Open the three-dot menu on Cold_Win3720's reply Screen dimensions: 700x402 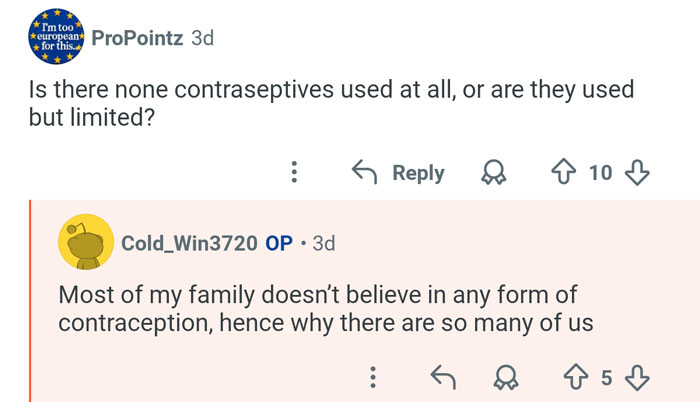click(x=373, y=377)
